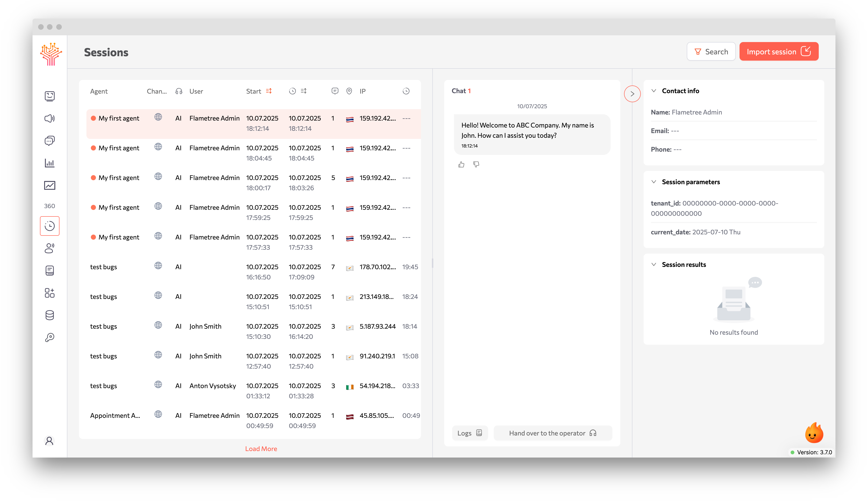Screen dimensions: 868x504
Task: Click the Search filter button
Action: coord(711,52)
